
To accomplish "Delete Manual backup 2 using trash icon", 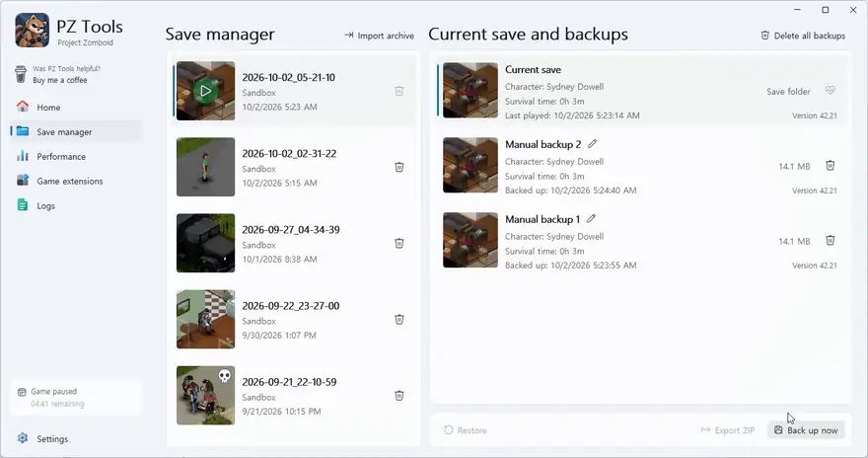I will (x=831, y=166).
